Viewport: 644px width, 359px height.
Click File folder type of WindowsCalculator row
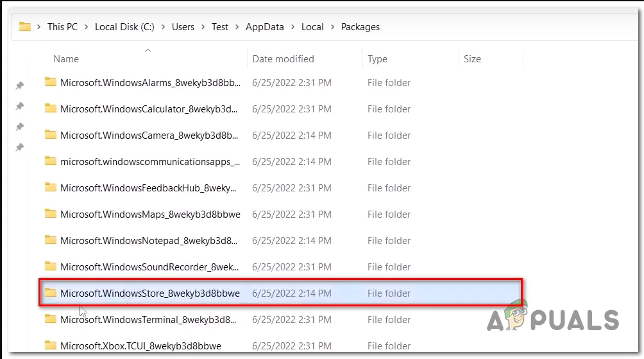(389, 109)
